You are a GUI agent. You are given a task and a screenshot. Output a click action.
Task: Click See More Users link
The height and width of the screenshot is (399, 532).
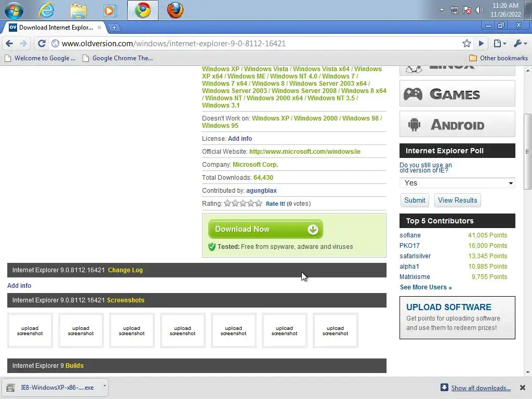point(426,287)
